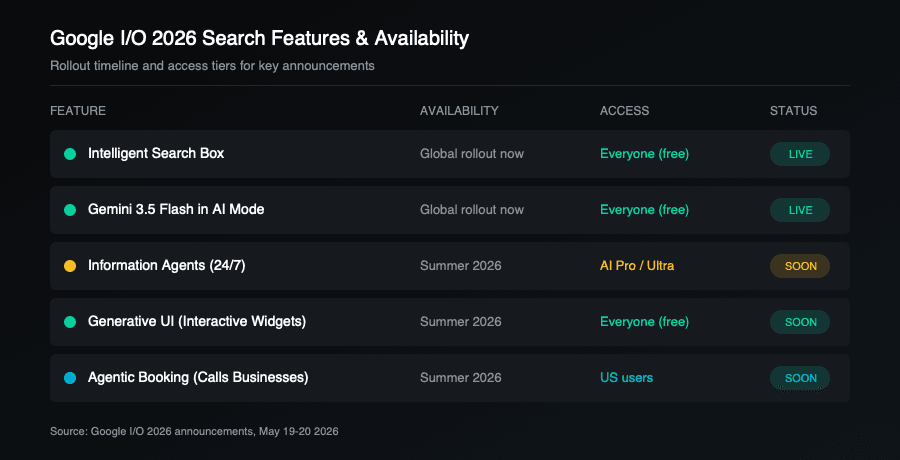Click 'Everyone (free)' in Intelligent Search Box row
Screen dimensions: 900x460
tap(645, 154)
